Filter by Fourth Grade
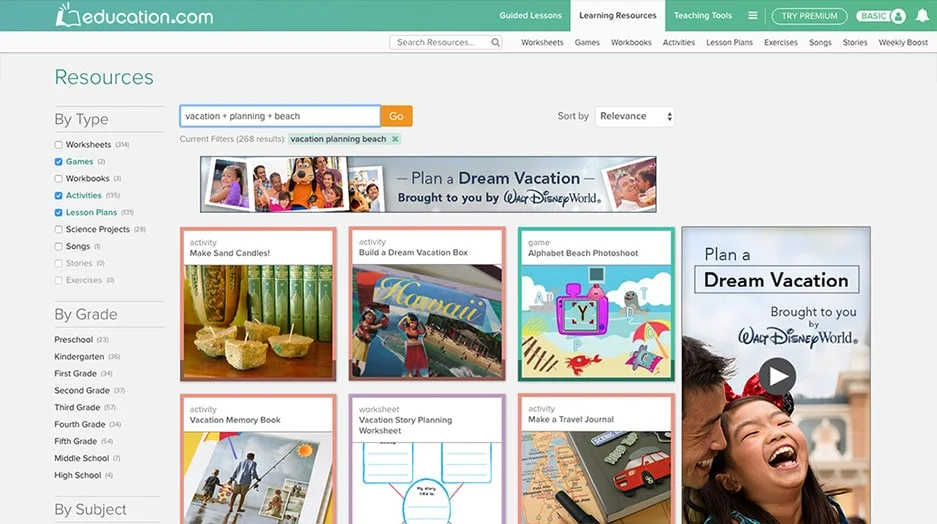Viewport: 937px width, 524px height. click(79, 424)
